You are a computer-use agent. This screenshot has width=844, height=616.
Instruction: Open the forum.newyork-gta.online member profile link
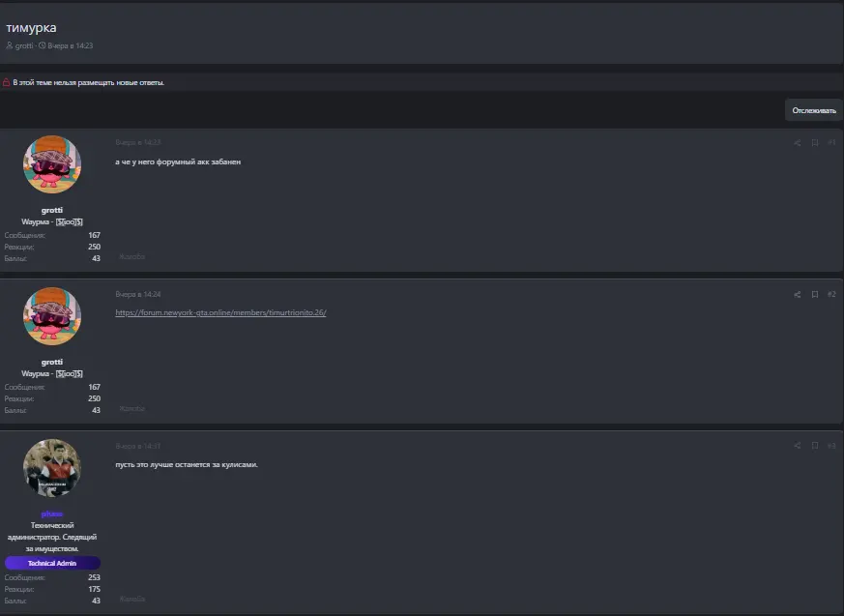(220, 313)
